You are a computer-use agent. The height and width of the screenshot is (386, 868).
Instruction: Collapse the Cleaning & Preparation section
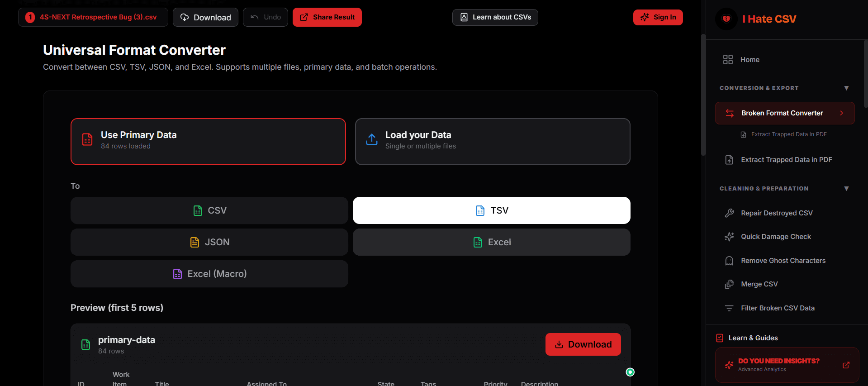[x=846, y=189]
